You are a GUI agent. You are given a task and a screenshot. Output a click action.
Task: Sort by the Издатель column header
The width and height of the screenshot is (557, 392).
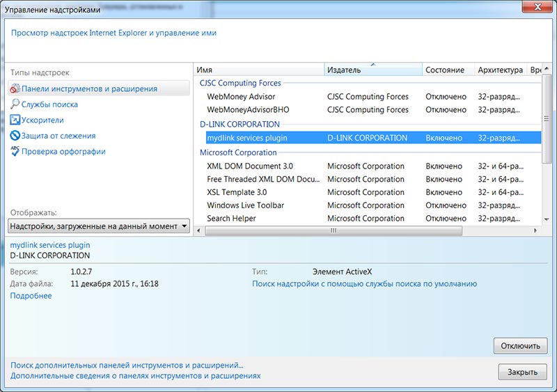(x=373, y=70)
